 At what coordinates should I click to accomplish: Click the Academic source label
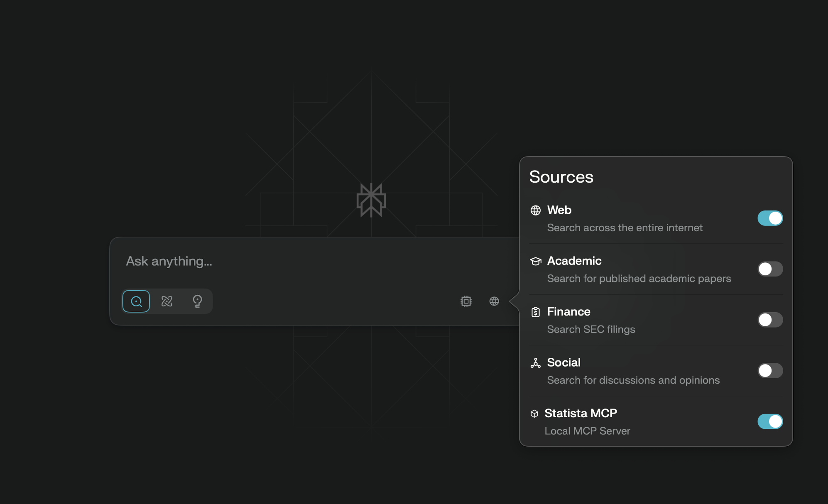[574, 261]
